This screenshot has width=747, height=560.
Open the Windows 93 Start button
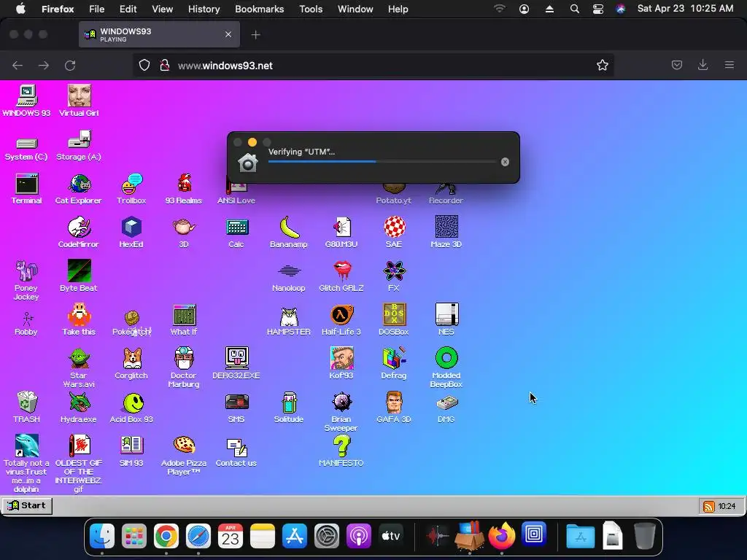pyautogui.click(x=27, y=506)
